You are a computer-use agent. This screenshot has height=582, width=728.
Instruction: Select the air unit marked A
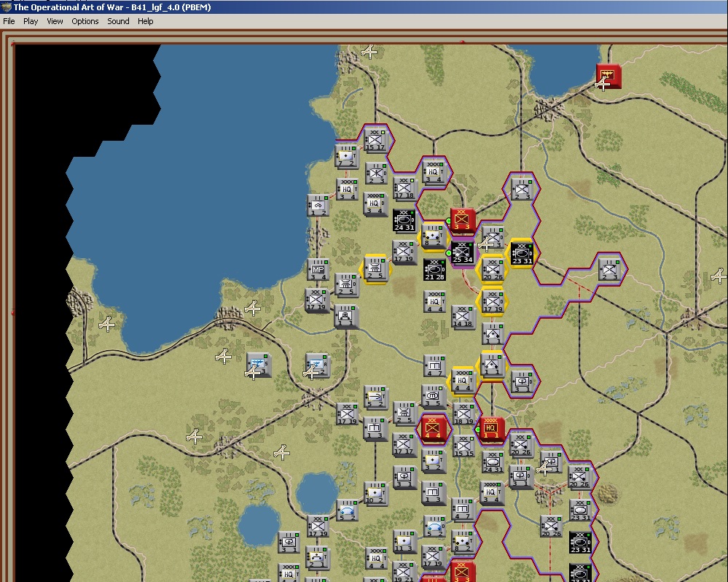point(318,365)
